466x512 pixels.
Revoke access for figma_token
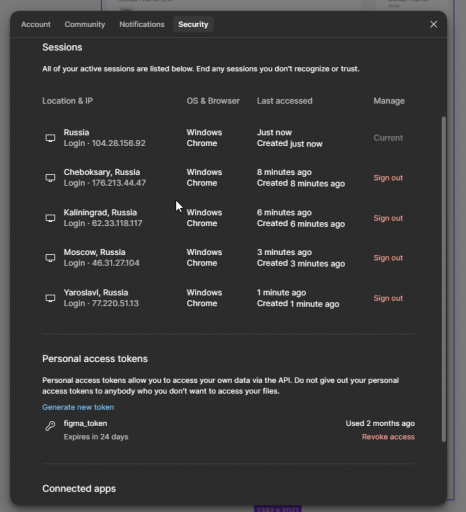tap(388, 437)
